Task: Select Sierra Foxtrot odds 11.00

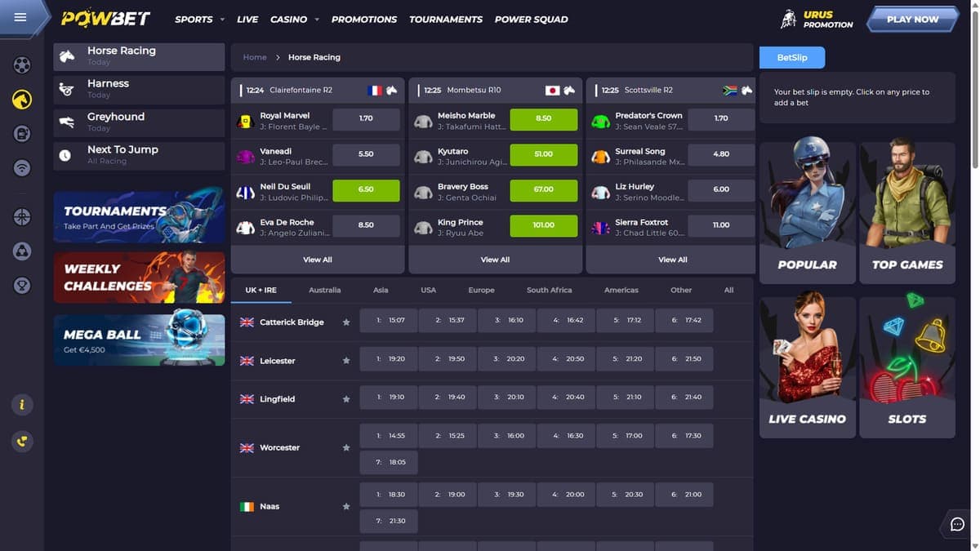Action: tap(721, 225)
